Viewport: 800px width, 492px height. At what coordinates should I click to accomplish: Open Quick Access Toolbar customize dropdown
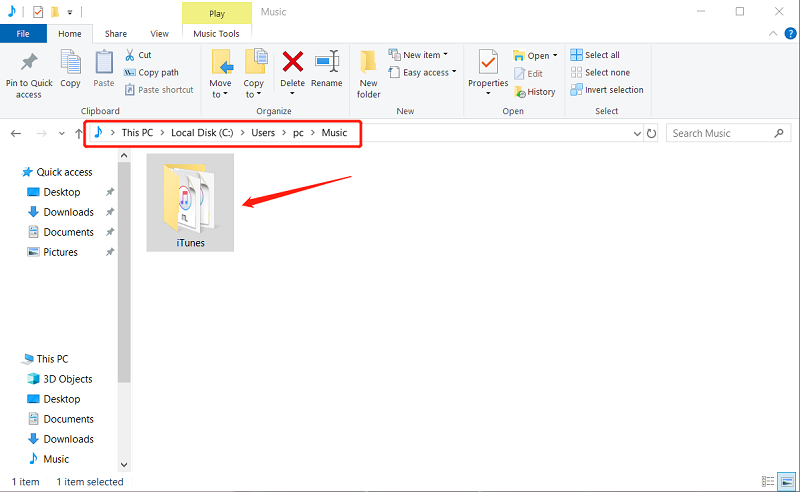pyautogui.click(x=70, y=12)
